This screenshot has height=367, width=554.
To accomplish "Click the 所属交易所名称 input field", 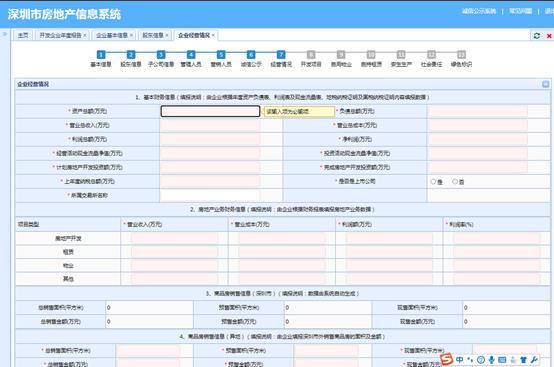I will click(210, 195).
